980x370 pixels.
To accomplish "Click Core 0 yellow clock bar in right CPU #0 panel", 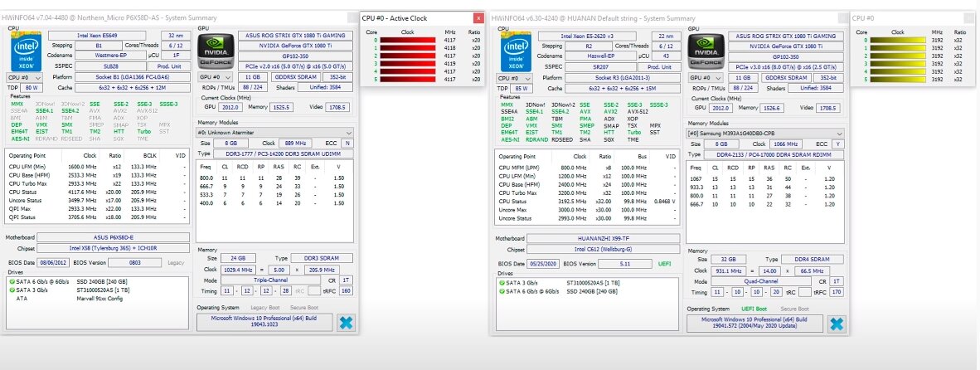I will click(x=898, y=40).
